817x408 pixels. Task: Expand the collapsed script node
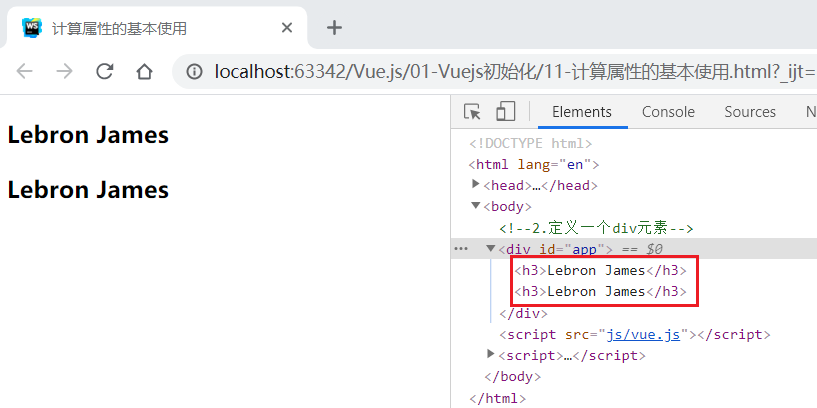pyautogui.click(x=490, y=354)
